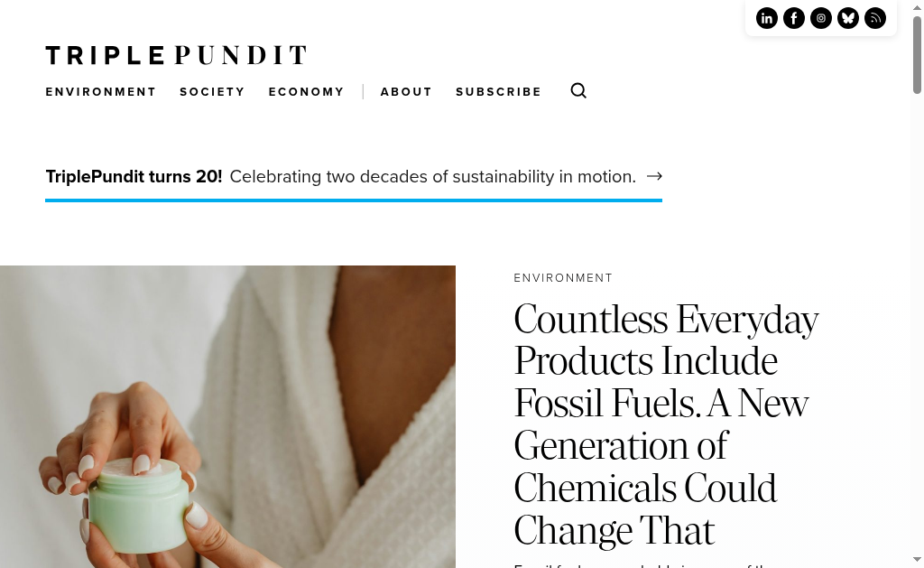The height and width of the screenshot is (568, 924).
Task: Click the scrollbar down arrow
Action: coord(918,560)
